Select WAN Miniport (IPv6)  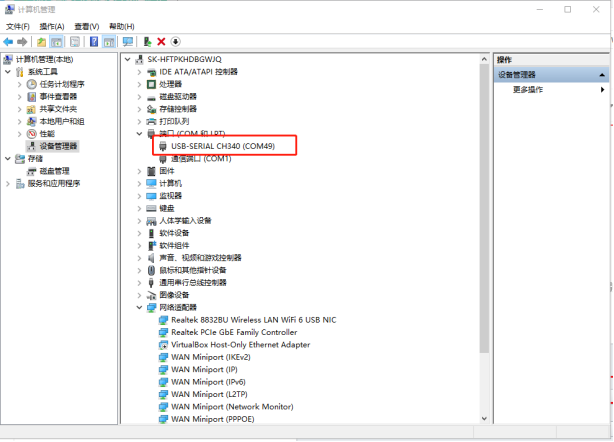pos(208,382)
